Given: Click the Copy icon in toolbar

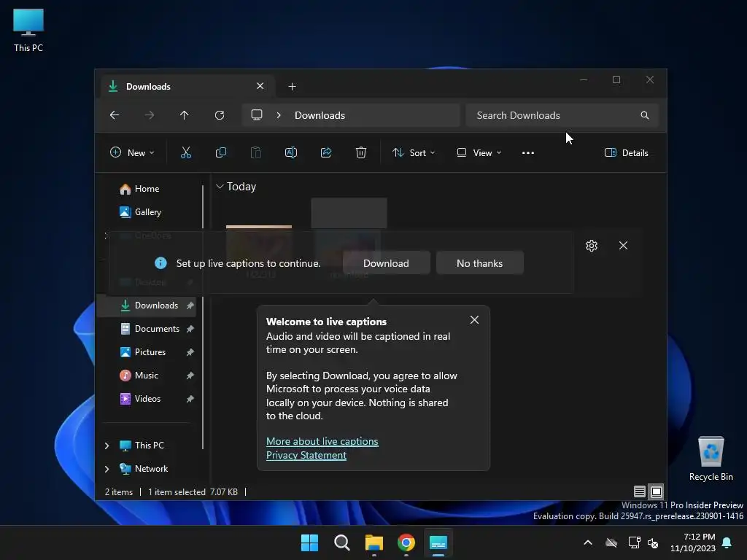Looking at the screenshot, I should 220,153.
